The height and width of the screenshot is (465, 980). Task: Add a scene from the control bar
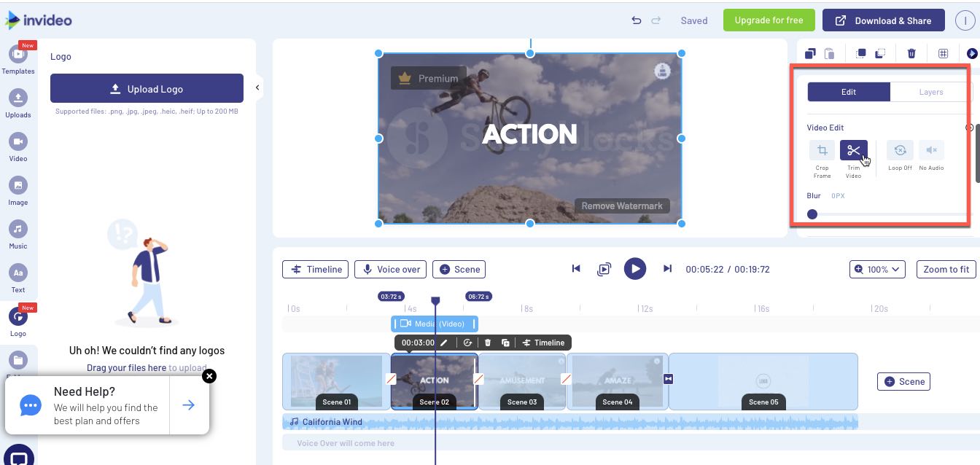point(459,270)
